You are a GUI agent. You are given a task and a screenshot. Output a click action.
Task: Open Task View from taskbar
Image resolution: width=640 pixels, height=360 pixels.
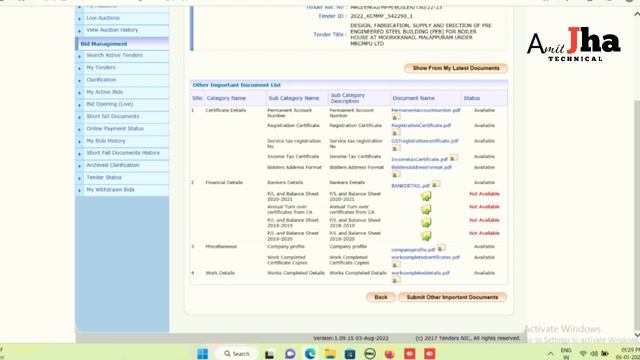click(269, 353)
